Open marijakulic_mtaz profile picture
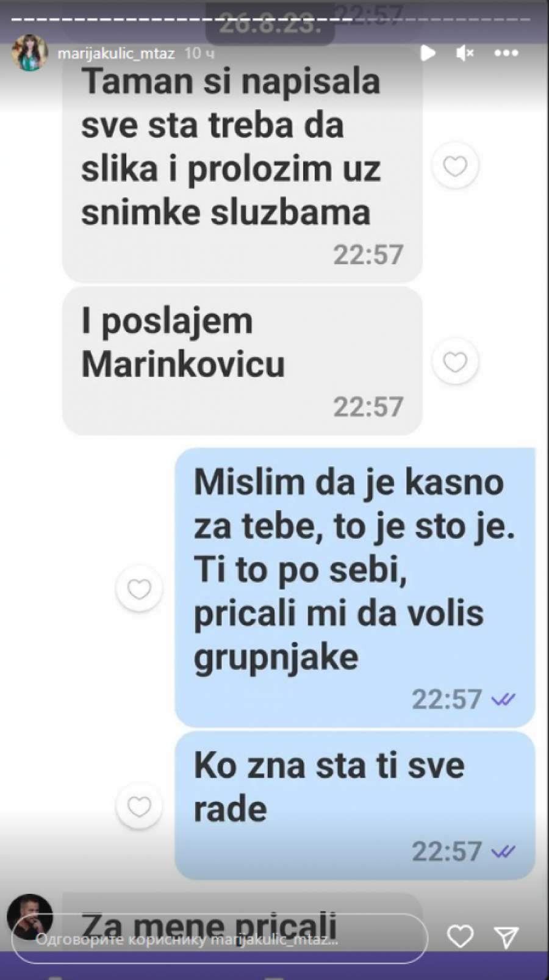Viewport: 549px width, 980px height. (x=29, y=53)
